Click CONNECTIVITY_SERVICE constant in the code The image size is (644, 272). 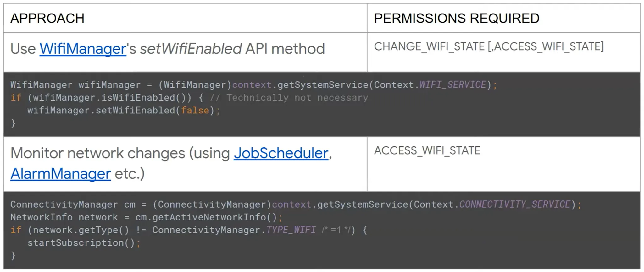point(515,204)
